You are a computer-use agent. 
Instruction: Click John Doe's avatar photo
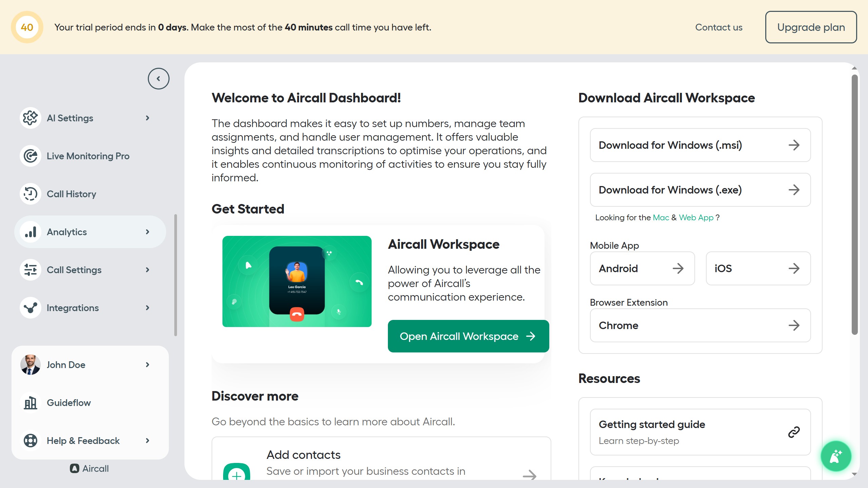click(x=31, y=365)
